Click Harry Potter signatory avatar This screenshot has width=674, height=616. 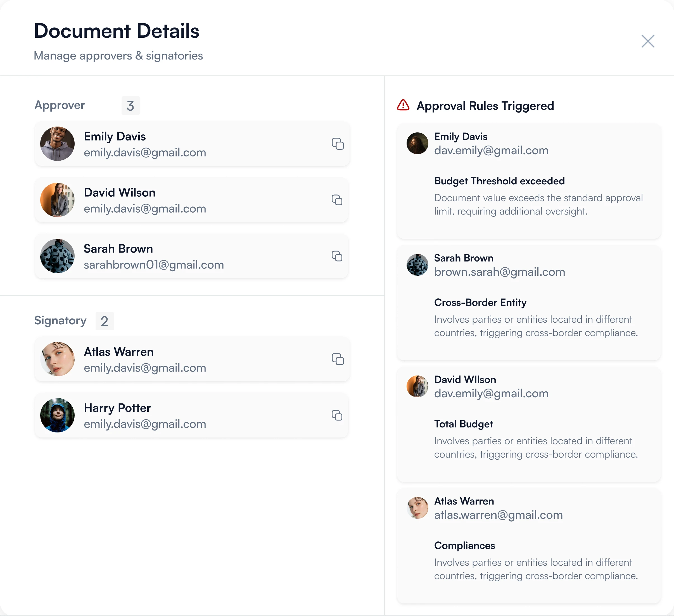click(58, 415)
